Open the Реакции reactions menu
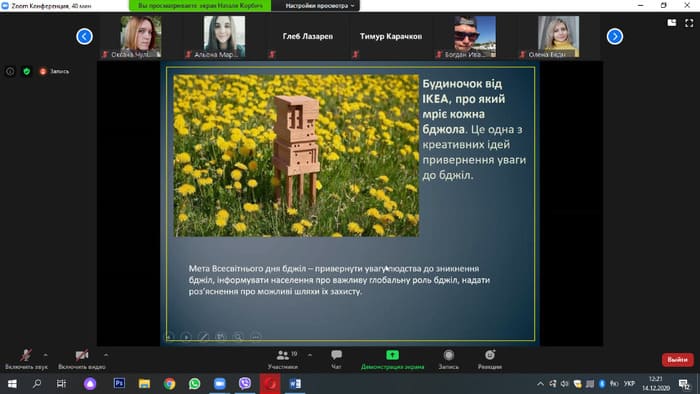 point(490,360)
